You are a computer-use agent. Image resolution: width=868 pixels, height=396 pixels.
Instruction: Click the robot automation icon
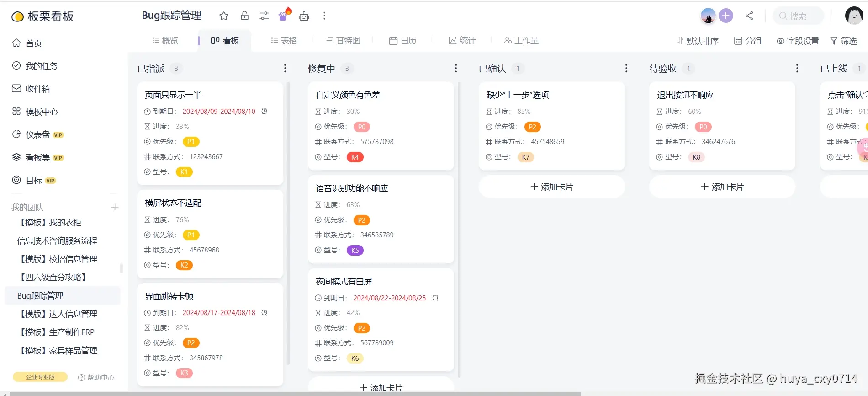click(304, 16)
